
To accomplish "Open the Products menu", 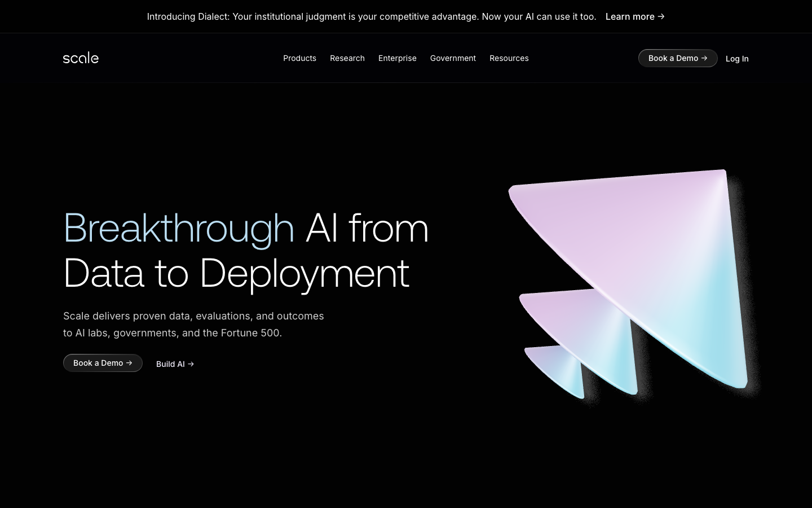I will (x=299, y=58).
